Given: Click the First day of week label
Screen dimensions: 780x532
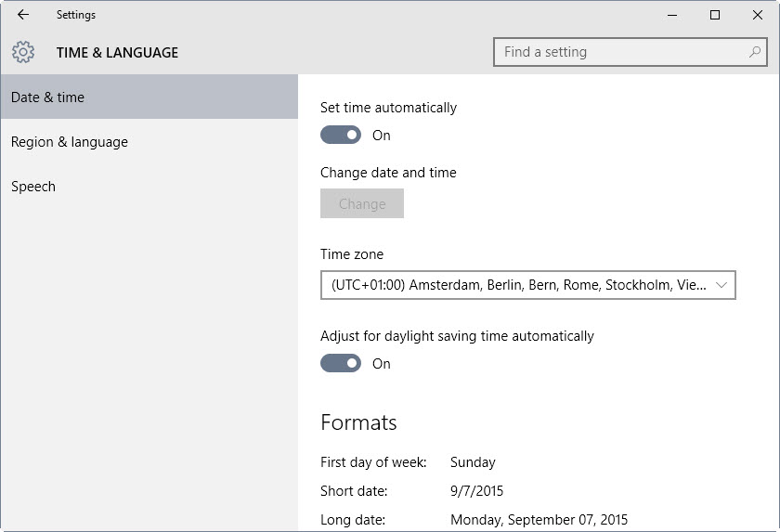Looking at the screenshot, I should pyautogui.click(x=373, y=462).
